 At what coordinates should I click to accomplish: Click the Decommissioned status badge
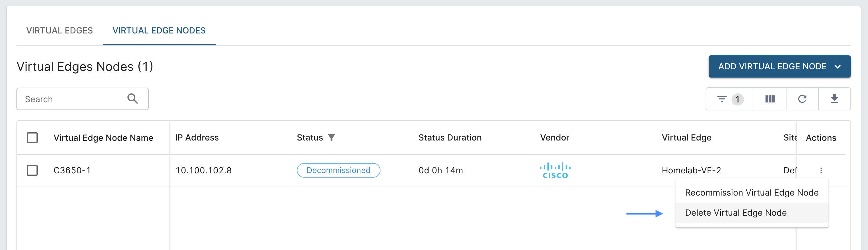338,171
